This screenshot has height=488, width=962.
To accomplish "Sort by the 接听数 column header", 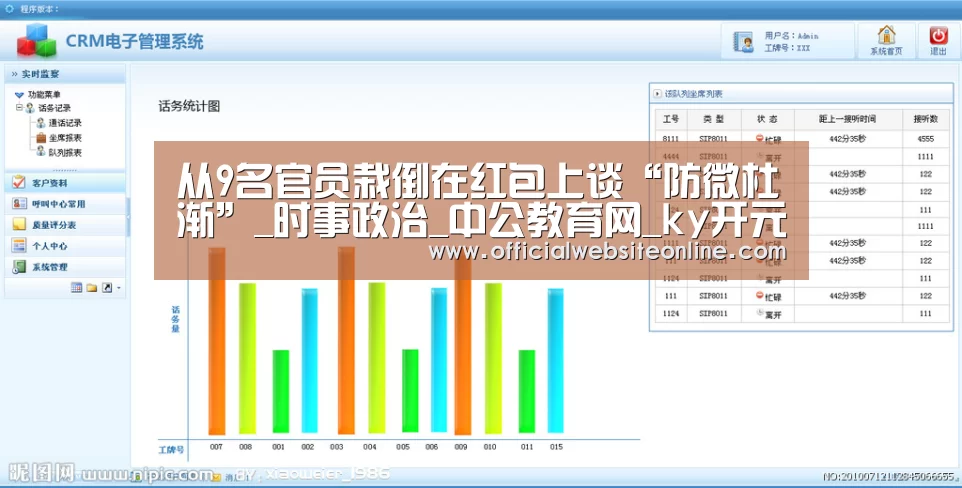I will (x=925, y=119).
